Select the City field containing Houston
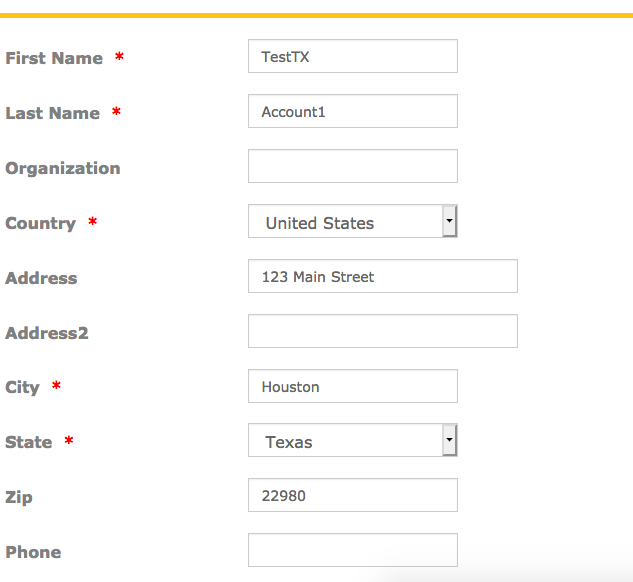633x582 pixels. click(353, 386)
